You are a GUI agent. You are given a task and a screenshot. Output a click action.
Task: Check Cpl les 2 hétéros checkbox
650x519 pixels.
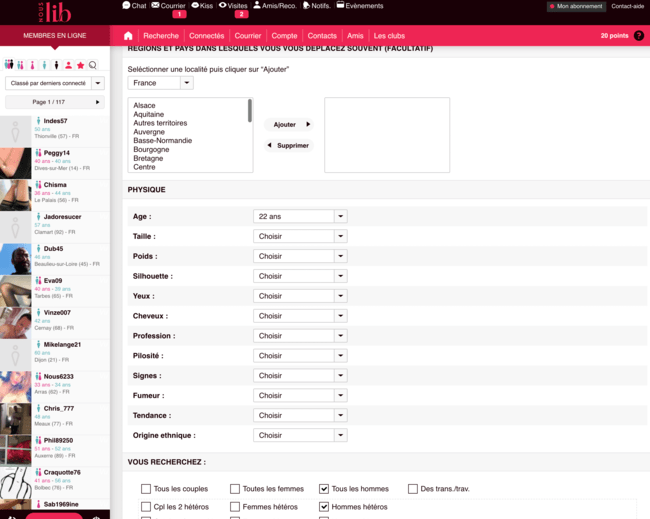tap(146, 507)
